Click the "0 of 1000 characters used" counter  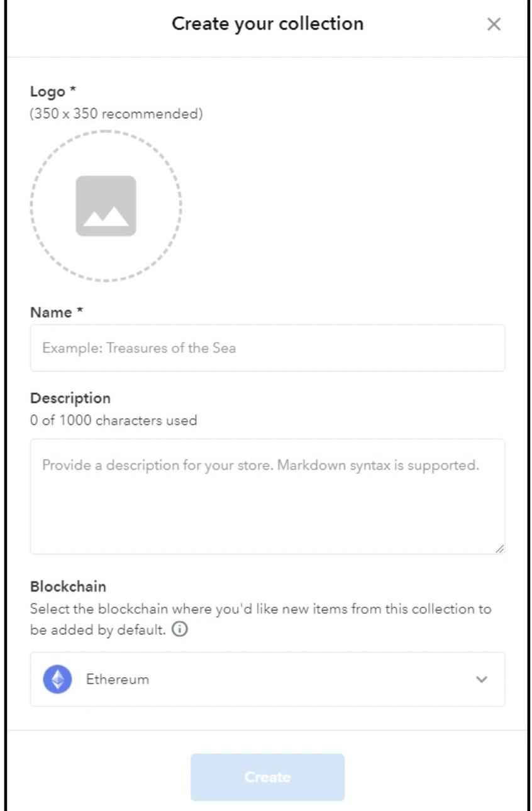pyautogui.click(x=113, y=420)
